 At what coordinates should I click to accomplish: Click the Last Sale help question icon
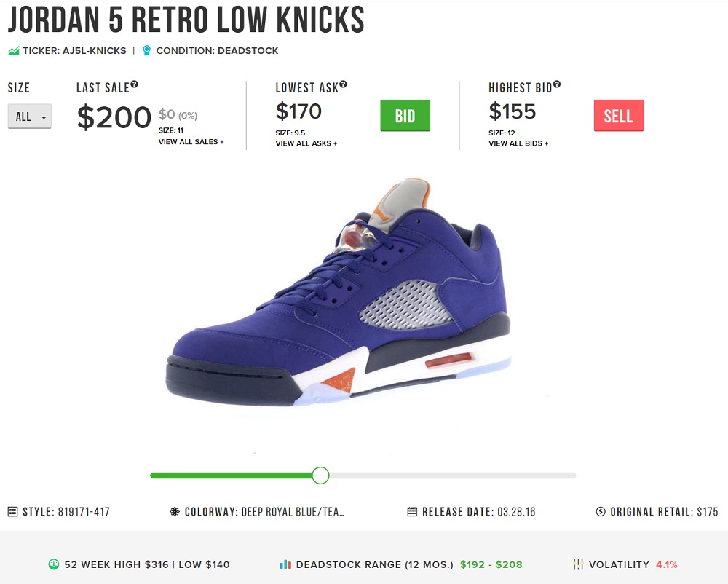[x=134, y=85]
